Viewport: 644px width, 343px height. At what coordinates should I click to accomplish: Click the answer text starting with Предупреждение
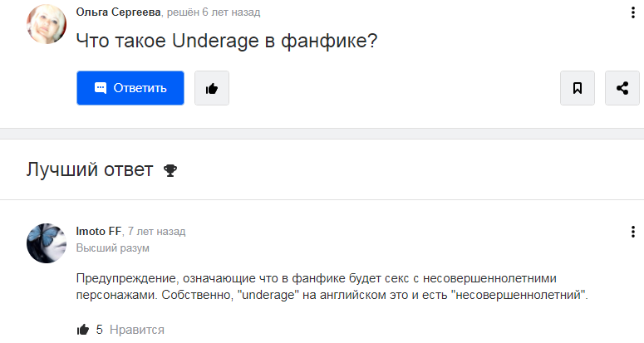[x=332, y=285]
